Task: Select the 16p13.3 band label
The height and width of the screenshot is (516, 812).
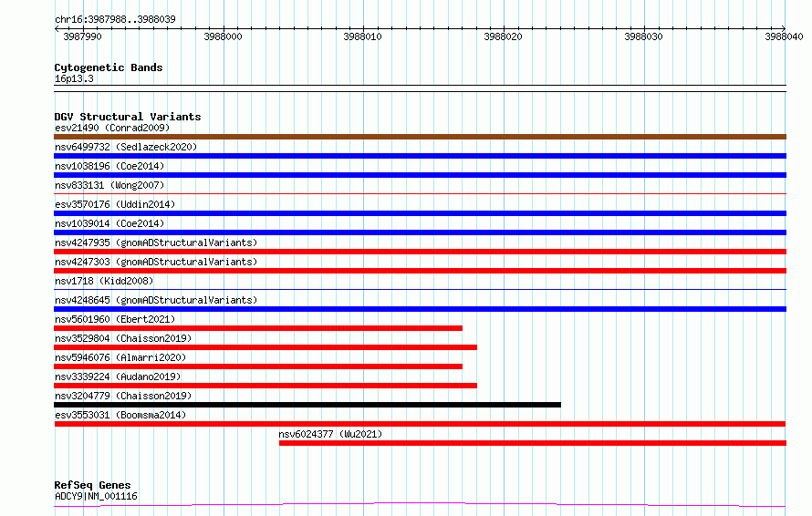Action: point(74,78)
